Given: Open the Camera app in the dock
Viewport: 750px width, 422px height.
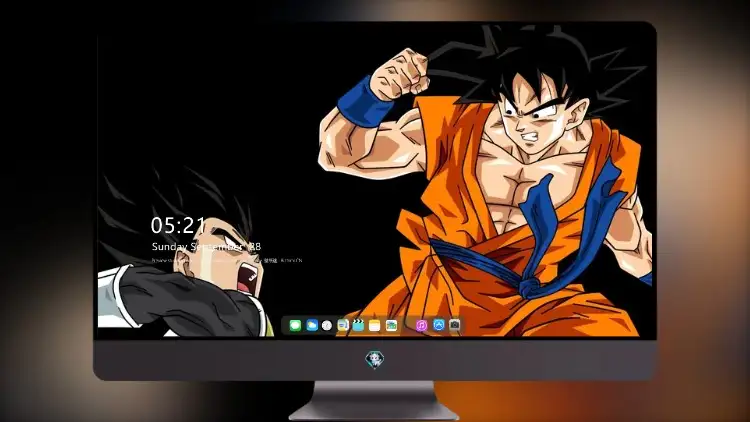Looking at the screenshot, I should [x=454, y=325].
